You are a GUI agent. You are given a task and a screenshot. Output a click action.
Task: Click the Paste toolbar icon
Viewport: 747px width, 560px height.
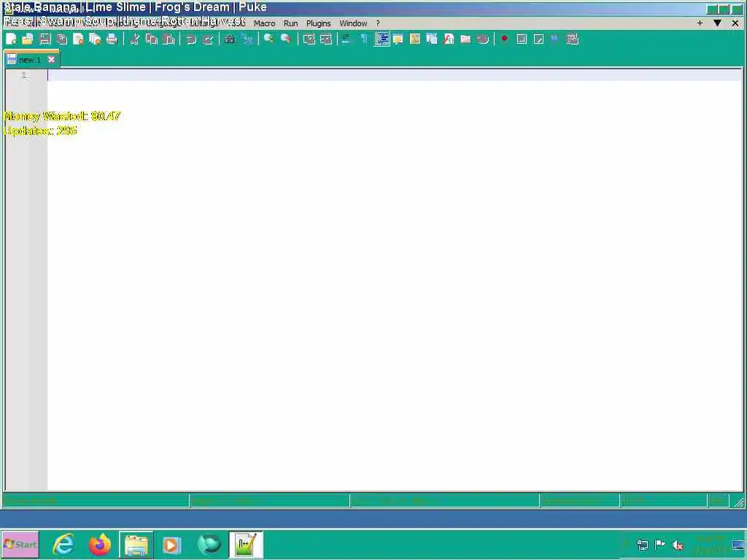169,39
